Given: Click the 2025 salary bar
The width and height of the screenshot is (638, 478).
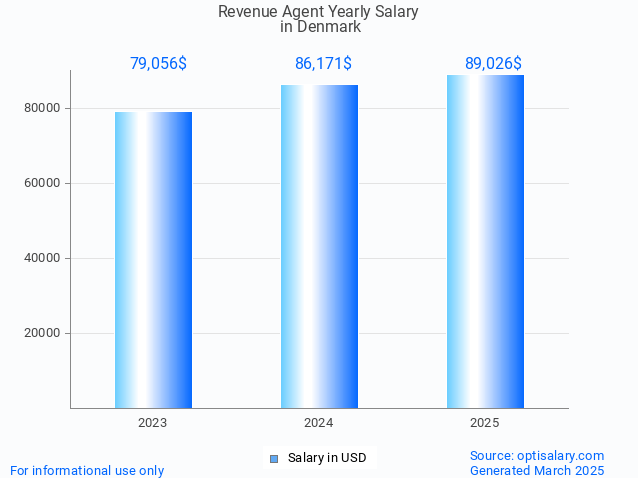Looking at the screenshot, I should point(485,241).
